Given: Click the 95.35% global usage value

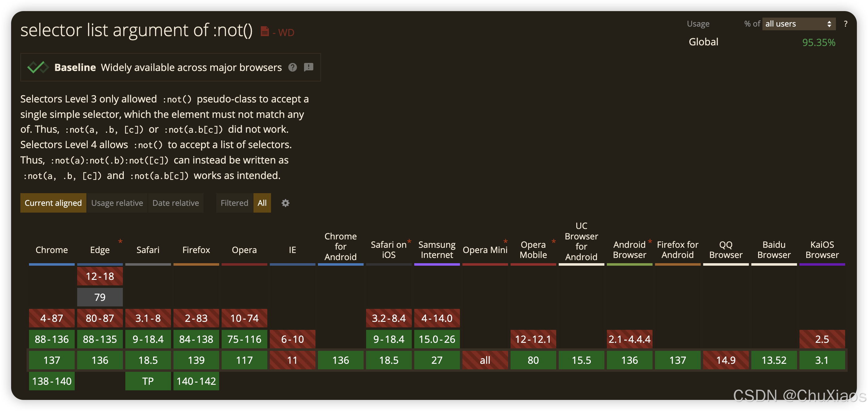Looking at the screenshot, I should [819, 43].
